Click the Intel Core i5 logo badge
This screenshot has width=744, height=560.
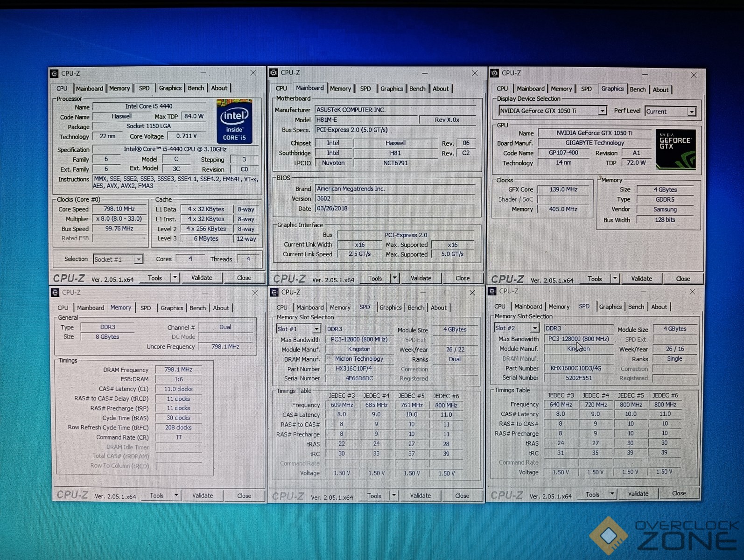234,121
